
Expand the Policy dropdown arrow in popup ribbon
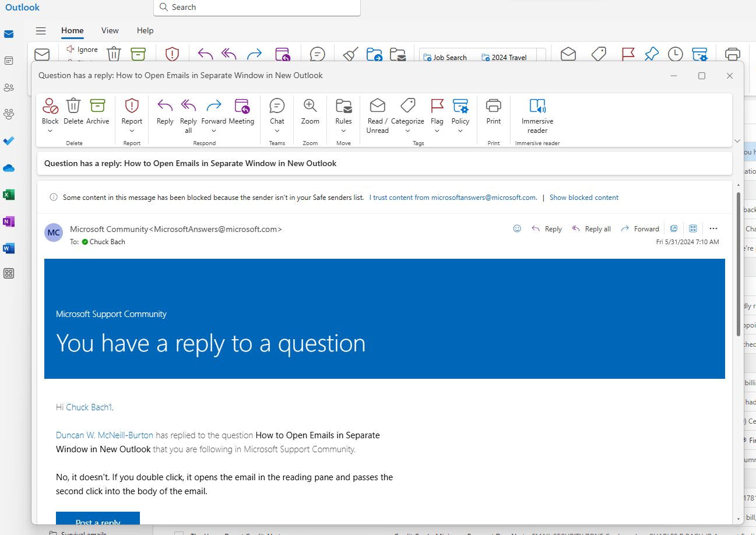(x=460, y=131)
